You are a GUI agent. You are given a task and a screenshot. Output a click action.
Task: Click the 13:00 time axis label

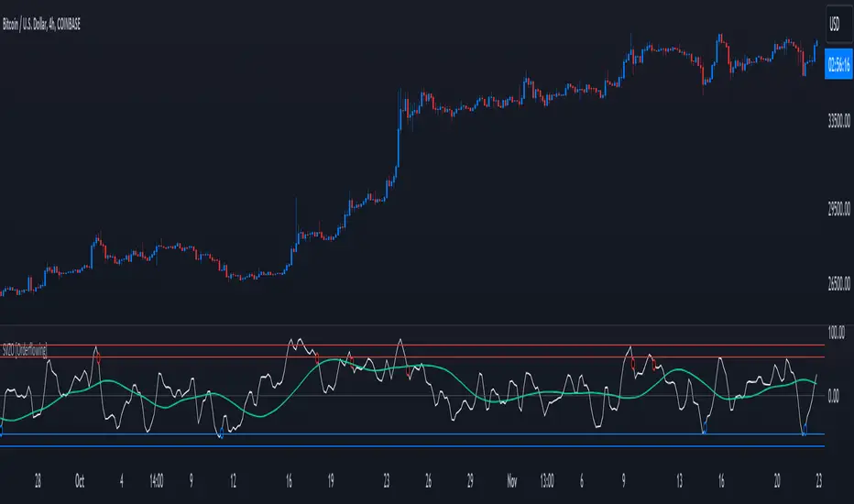(x=545, y=479)
